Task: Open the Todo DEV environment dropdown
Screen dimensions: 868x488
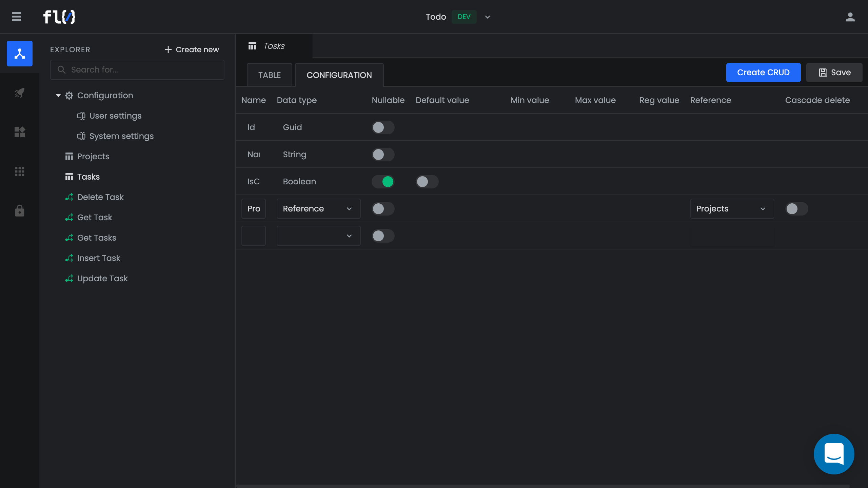Action: click(x=488, y=17)
